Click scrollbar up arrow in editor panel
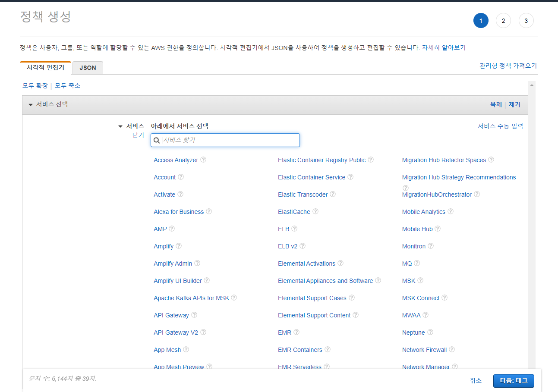The height and width of the screenshot is (392, 558). coord(532,85)
